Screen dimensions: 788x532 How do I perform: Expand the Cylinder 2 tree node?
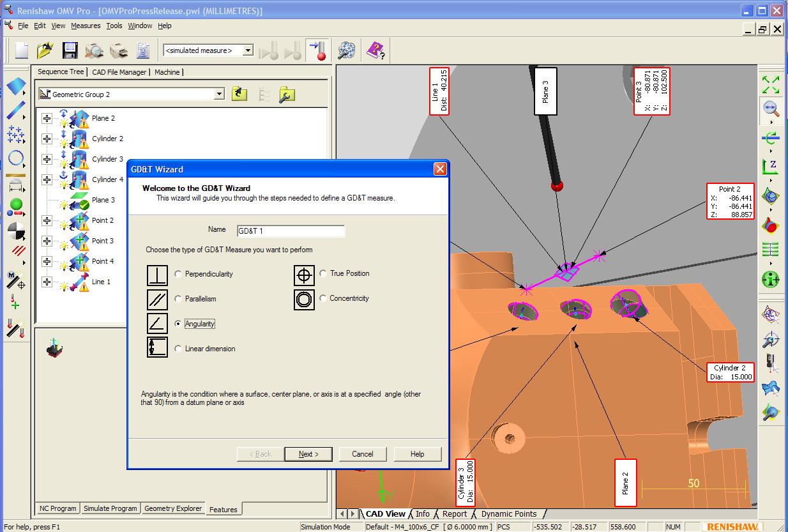pos(47,139)
